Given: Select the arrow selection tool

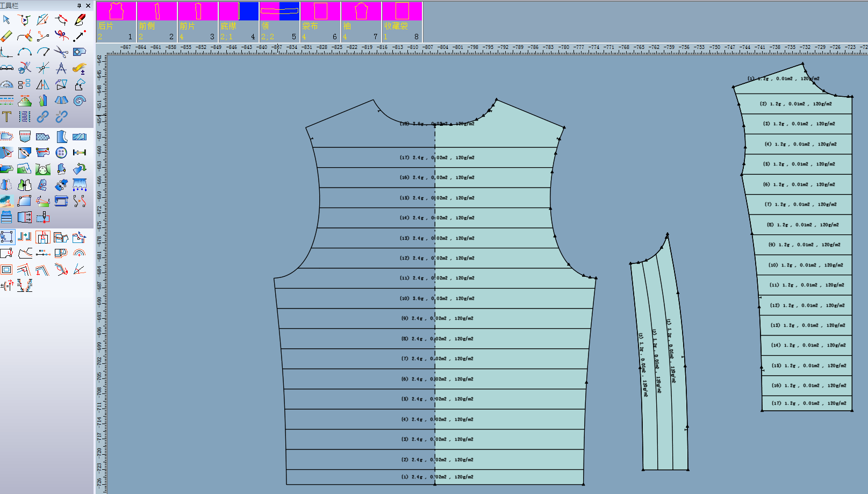Looking at the screenshot, I should (x=6, y=19).
